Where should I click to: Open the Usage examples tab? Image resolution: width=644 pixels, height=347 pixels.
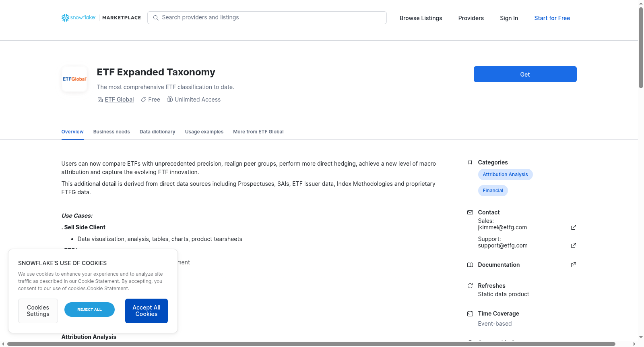[204, 132]
